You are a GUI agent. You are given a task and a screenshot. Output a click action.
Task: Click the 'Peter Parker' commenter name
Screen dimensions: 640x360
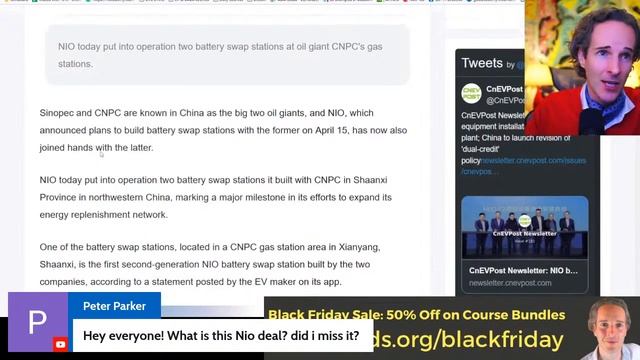click(114, 306)
